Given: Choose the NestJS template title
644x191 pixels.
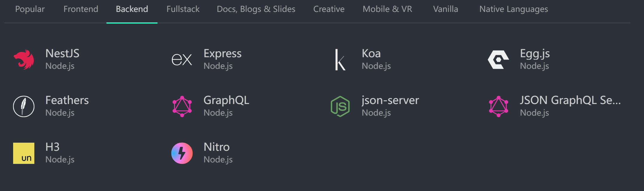Looking at the screenshot, I should click(62, 54).
